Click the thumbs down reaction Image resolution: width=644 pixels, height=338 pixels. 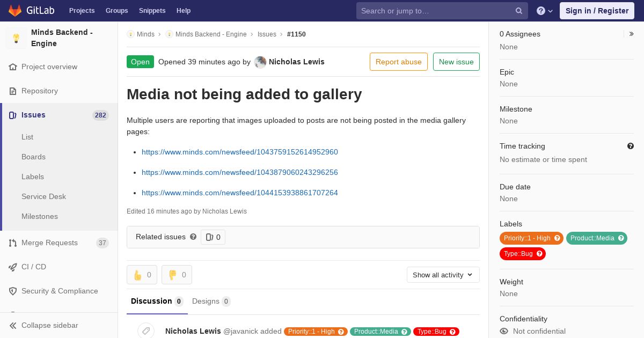click(177, 275)
